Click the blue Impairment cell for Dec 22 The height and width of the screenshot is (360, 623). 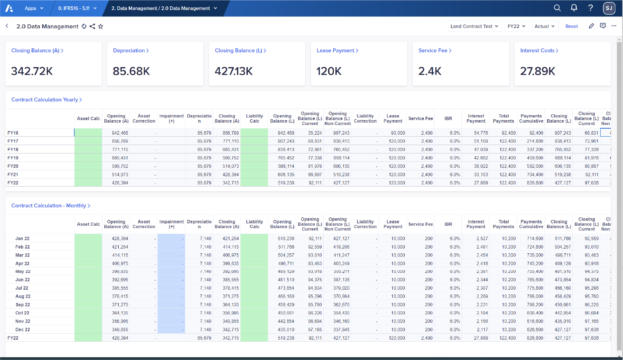click(171, 329)
